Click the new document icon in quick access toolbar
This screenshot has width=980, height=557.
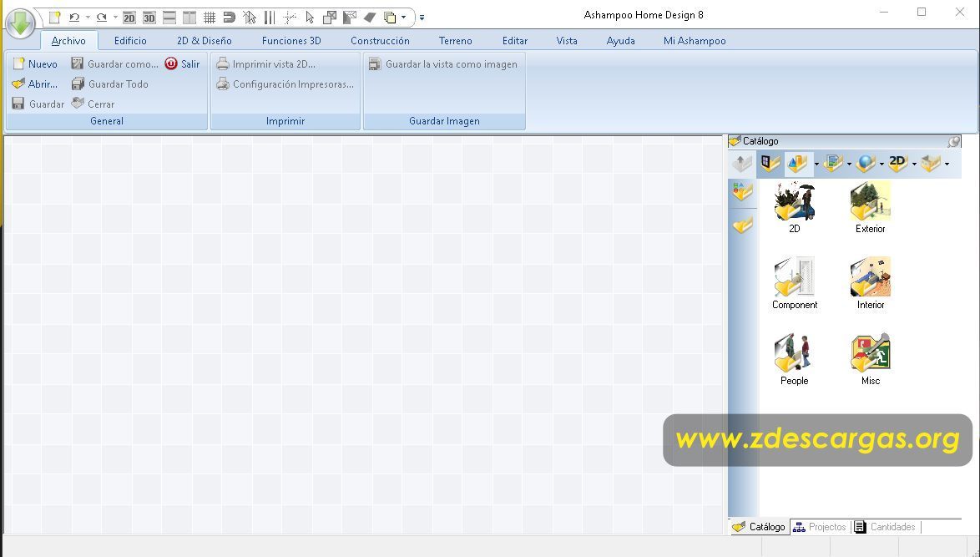tap(54, 18)
